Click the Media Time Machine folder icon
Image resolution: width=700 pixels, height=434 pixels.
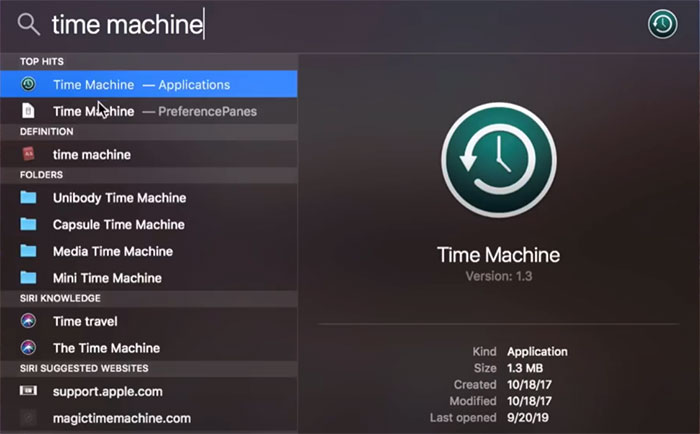coord(29,251)
